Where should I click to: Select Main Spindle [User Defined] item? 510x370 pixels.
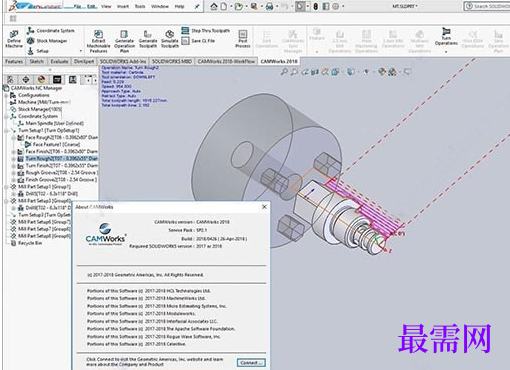tap(51, 123)
